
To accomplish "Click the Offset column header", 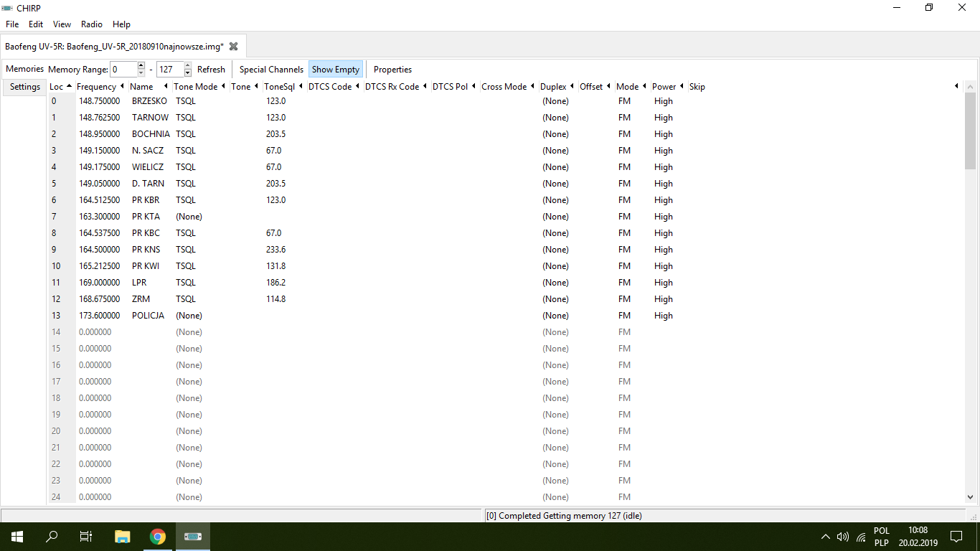I will coord(595,87).
